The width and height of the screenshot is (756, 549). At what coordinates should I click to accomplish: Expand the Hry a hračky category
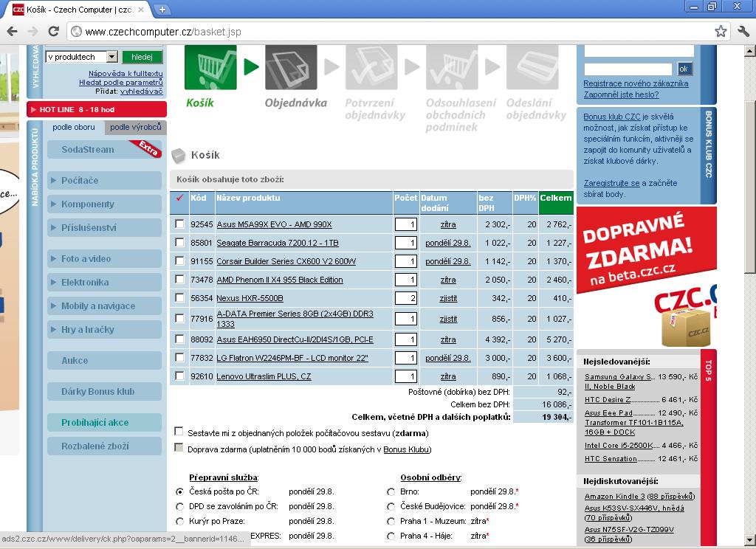[x=105, y=330]
